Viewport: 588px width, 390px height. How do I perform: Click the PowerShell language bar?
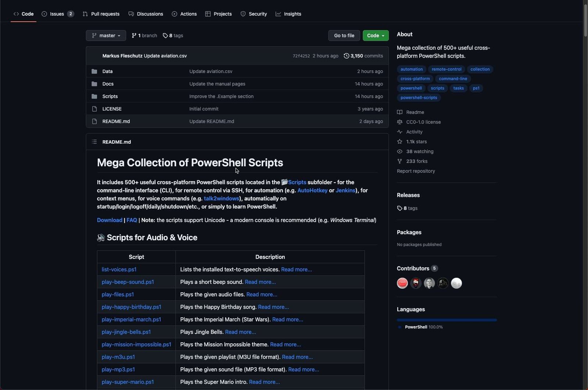tap(447, 320)
